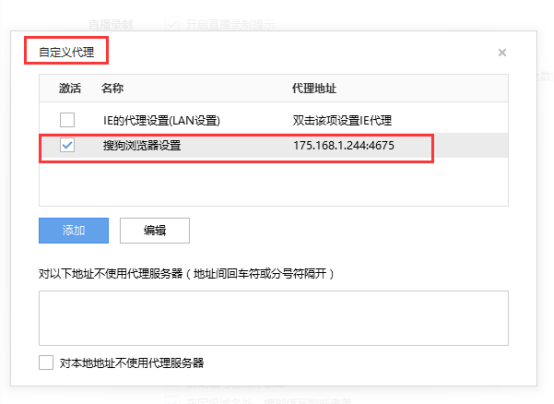Click the 自定义代理 dialog title

[x=66, y=52]
